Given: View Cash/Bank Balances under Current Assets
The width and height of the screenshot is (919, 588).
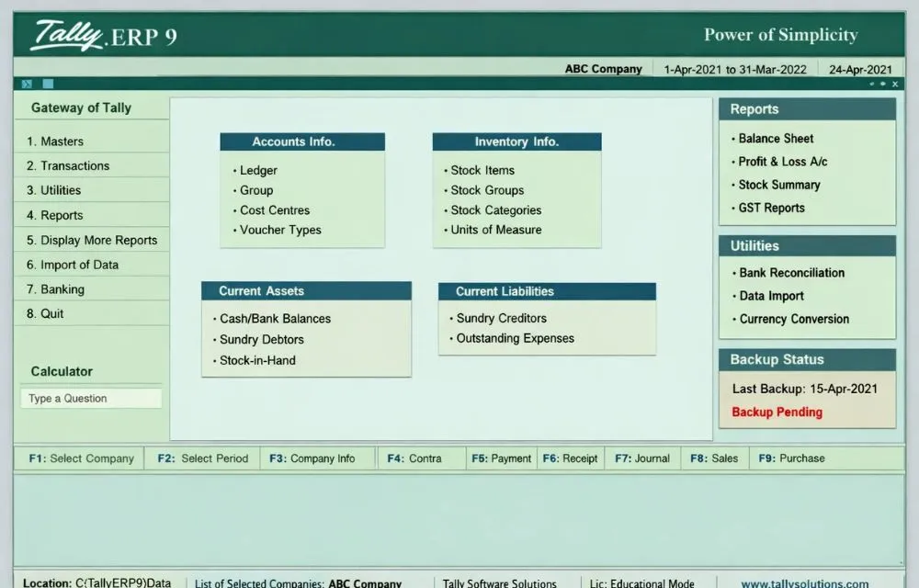Looking at the screenshot, I should pyautogui.click(x=275, y=319).
